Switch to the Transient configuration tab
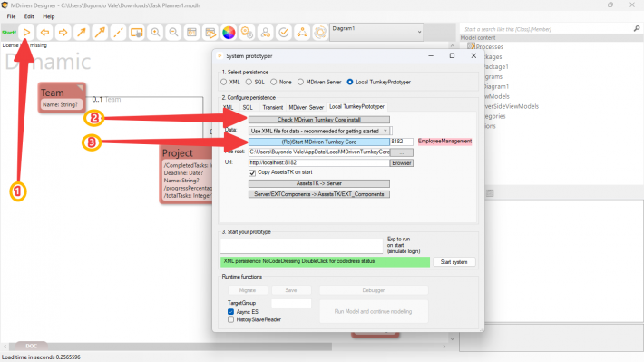The width and height of the screenshot is (644, 362). pyautogui.click(x=273, y=107)
